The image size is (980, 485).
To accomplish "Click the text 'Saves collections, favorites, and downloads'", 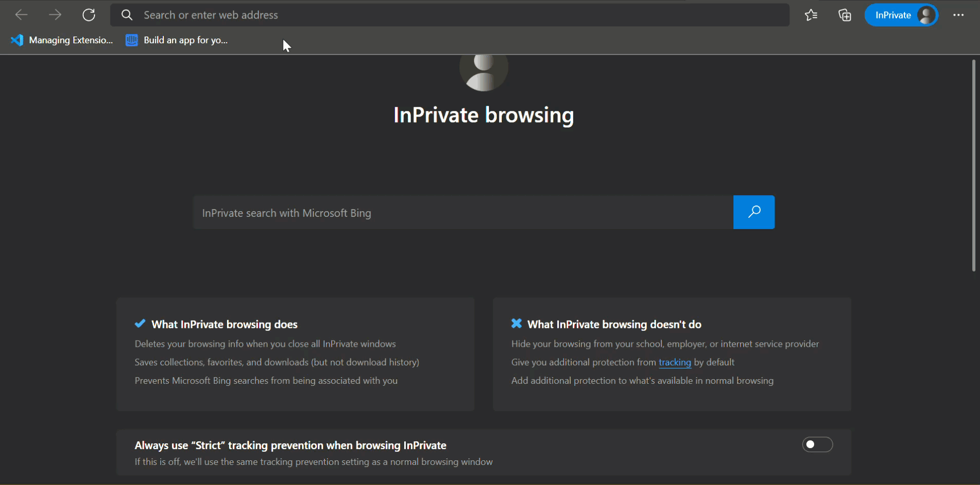I will coord(221,362).
